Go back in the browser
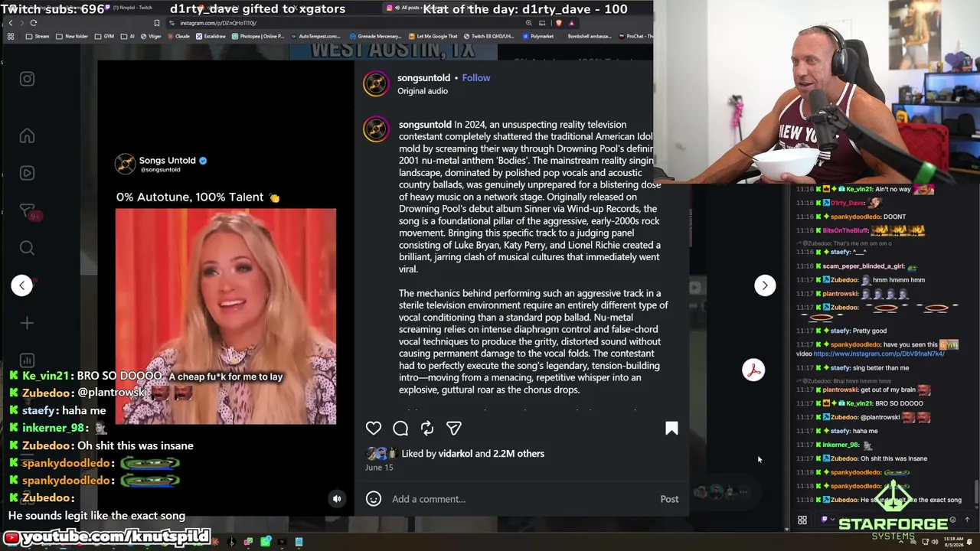Viewport: 980px width, 551px height. 11,23
